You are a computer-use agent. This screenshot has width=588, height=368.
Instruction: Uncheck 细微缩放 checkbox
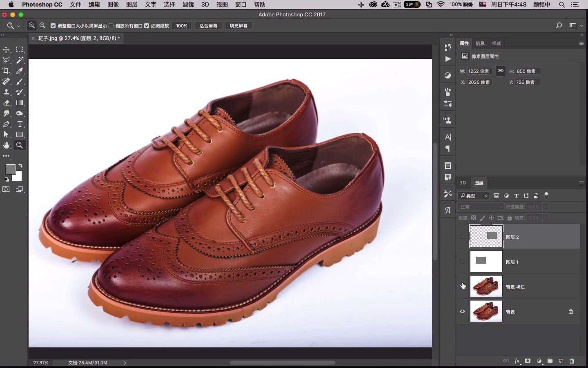pos(147,26)
